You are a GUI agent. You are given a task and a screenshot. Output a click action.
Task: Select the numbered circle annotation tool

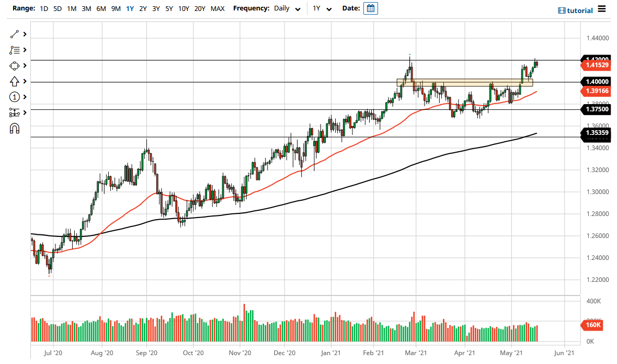(x=15, y=97)
